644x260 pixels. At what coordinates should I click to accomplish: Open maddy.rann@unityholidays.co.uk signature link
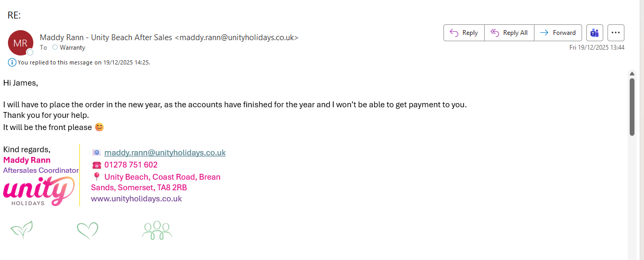[x=165, y=153]
